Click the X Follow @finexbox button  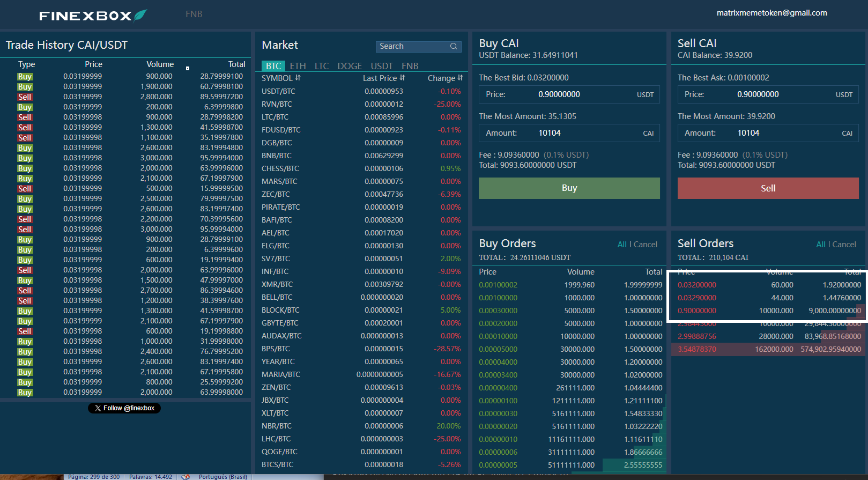(x=124, y=408)
